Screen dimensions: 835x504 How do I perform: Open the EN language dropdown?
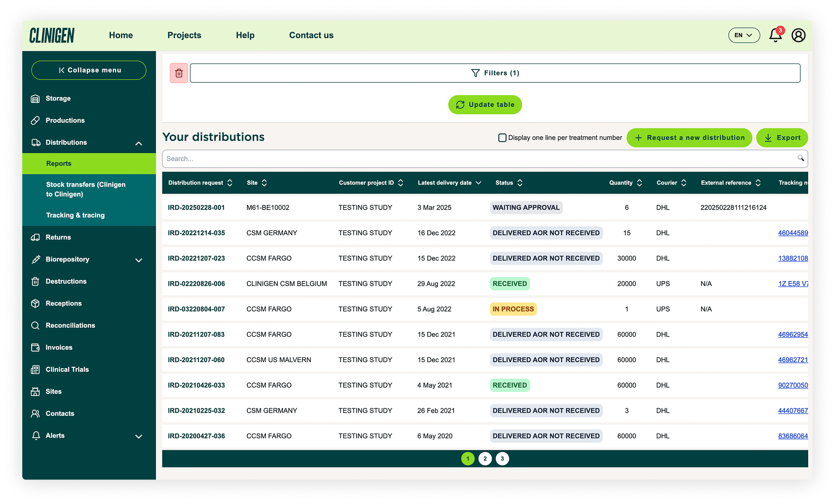click(x=744, y=35)
